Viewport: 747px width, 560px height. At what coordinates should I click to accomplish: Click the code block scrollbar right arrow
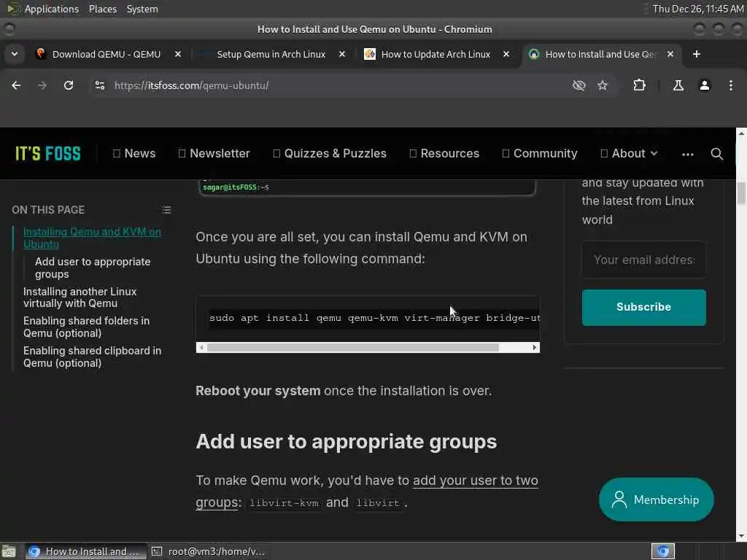(x=535, y=347)
